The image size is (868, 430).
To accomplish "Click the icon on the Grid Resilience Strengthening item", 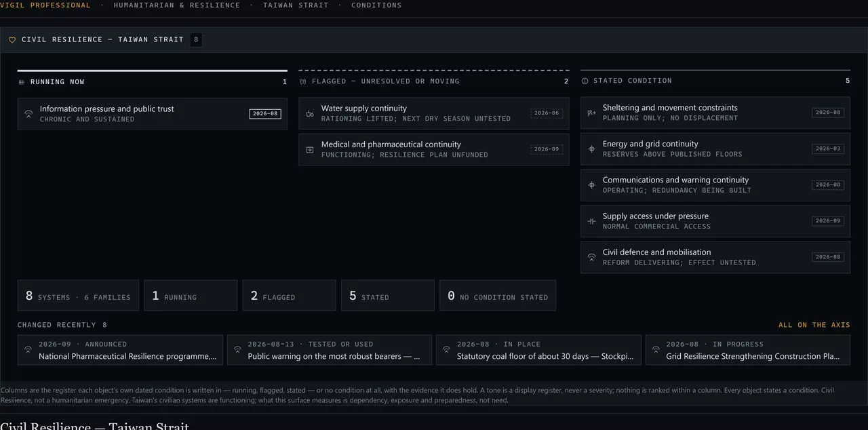I will pos(656,350).
